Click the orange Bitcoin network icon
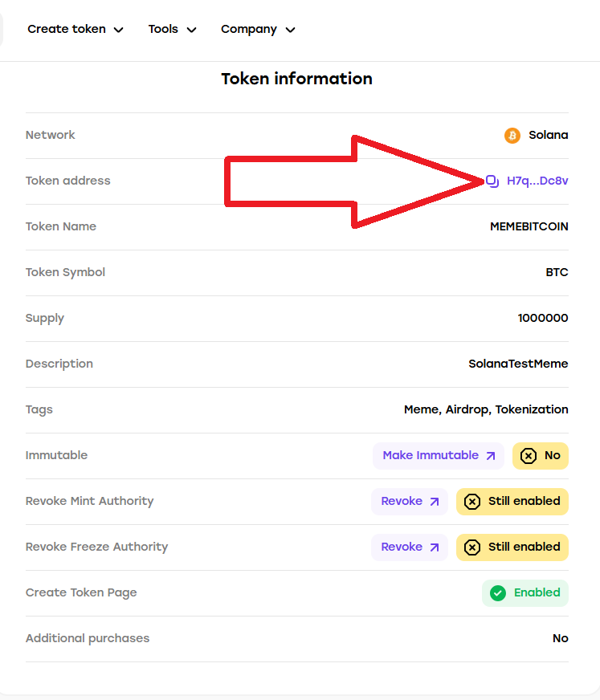This screenshot has height=700, width=600. [512, 136]
